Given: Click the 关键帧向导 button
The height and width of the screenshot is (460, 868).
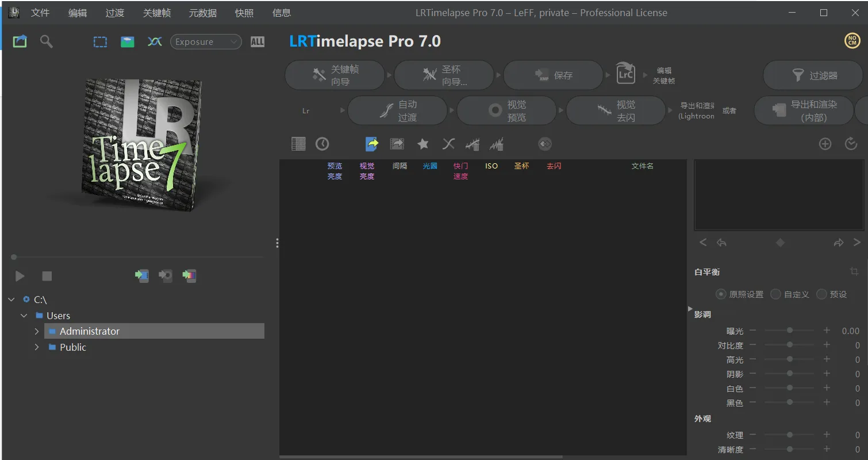Looking at the screenshot, I should tap(335, 75).
